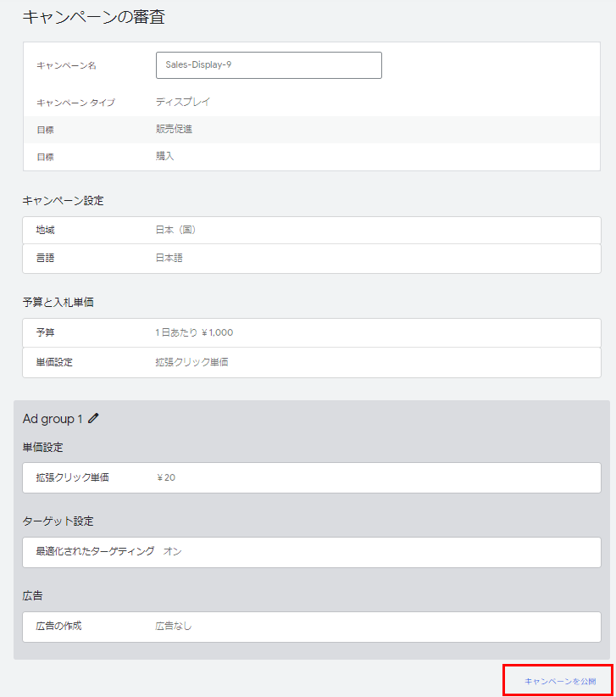Image resolution: width=616 pixels, height=697 pixels.
Task: Click the Ad group 1 title text
Action: click(53, 419)
